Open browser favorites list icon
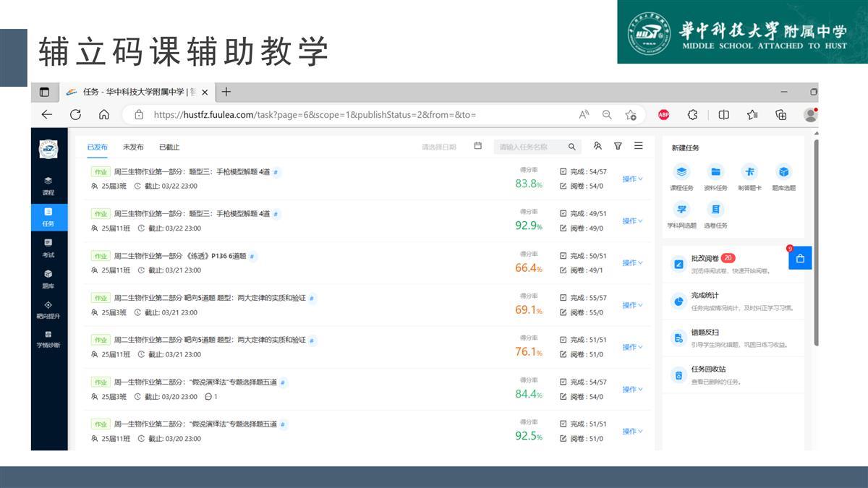 click(x=752, y=114)
